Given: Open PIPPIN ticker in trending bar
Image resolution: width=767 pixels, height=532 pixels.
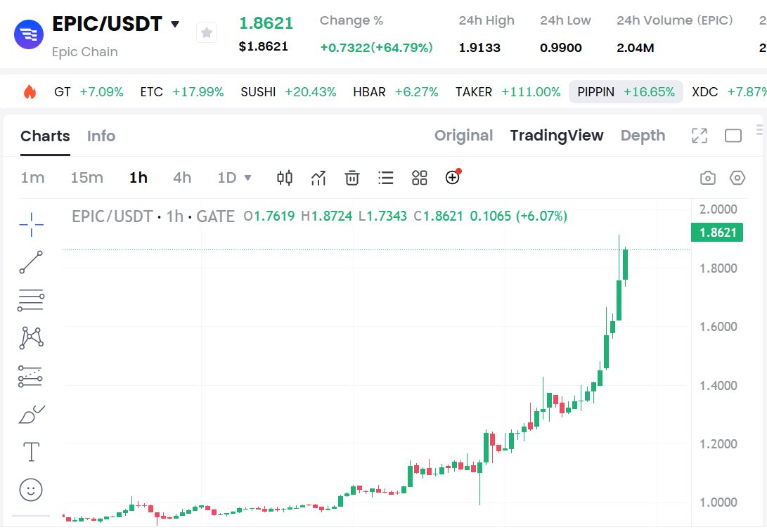Looking at the screenshot, I should (626, 92).
